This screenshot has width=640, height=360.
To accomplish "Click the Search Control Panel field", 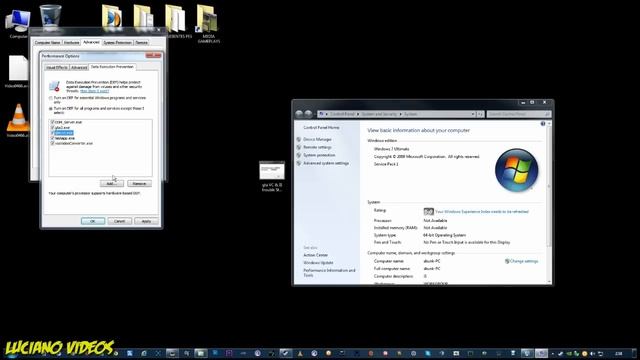I will (x=519, y=114).
